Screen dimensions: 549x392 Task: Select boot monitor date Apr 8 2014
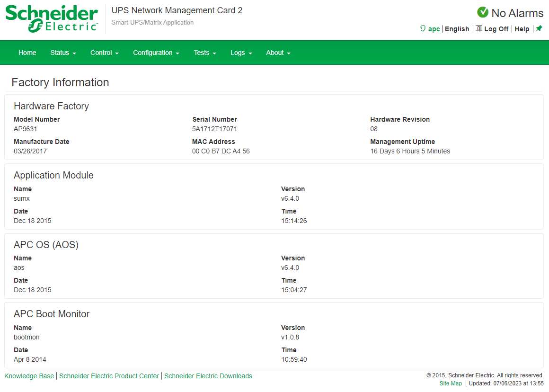(30, 360)
